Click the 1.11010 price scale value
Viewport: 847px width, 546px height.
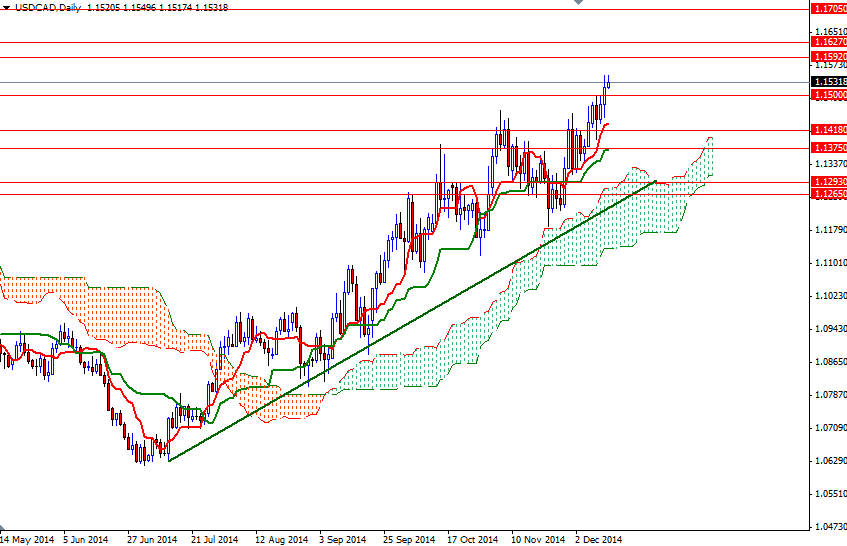point(831,263)
